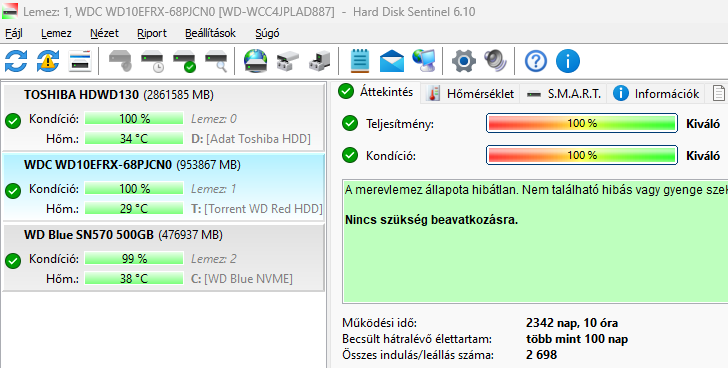This screenshot has height=368, width=728.
Task: Select the TOSHIBA HDWD130 disk entry
Action: [x=163, y=117]
